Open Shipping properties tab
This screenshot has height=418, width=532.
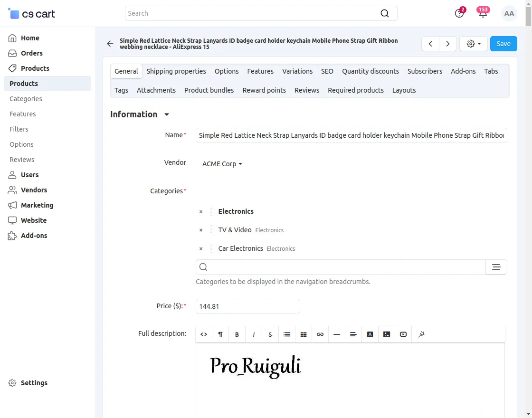(176, 71)
